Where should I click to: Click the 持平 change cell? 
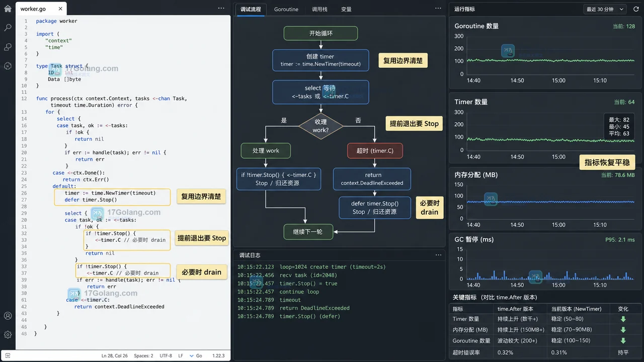point(623,352)
